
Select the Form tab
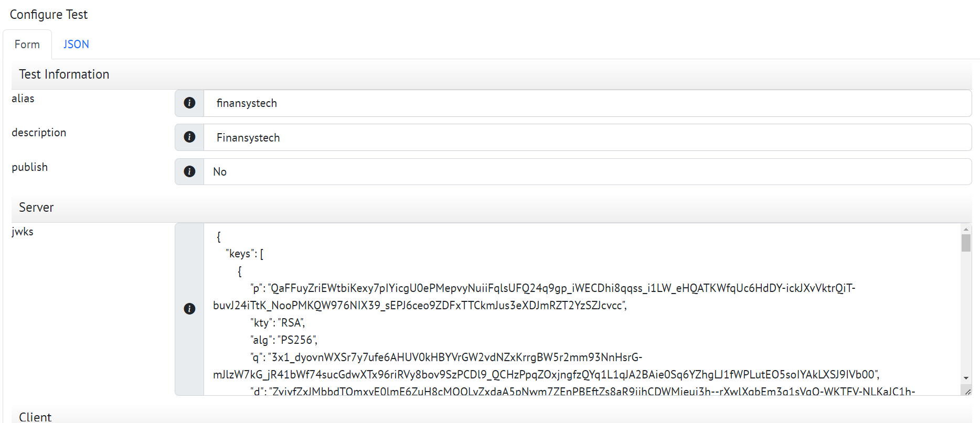click(27, 45)
